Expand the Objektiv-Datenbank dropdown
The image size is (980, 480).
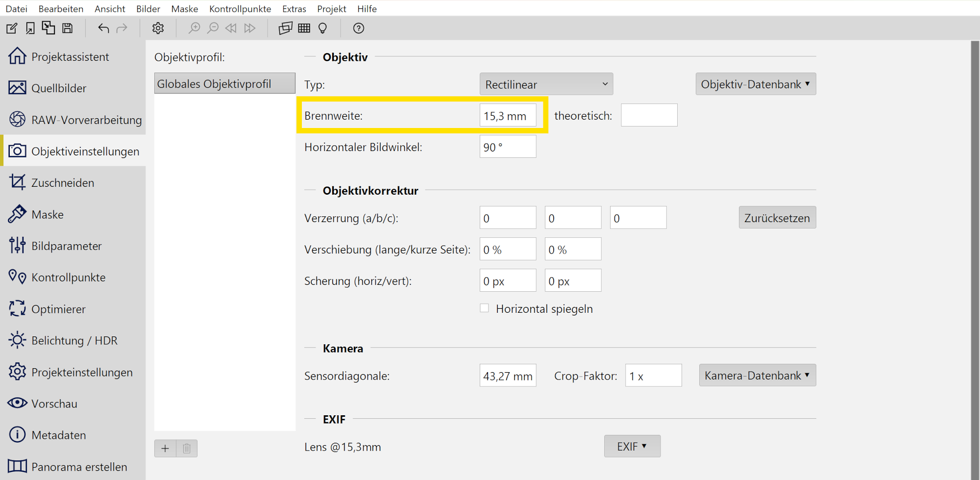click(x=756, y=84)
